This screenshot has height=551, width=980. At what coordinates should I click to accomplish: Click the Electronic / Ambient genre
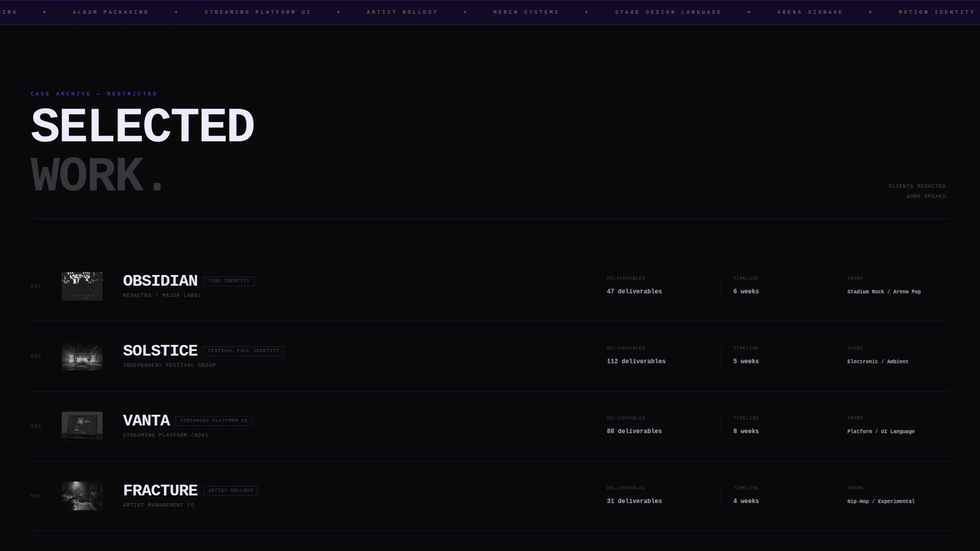[x=878, y=362]
